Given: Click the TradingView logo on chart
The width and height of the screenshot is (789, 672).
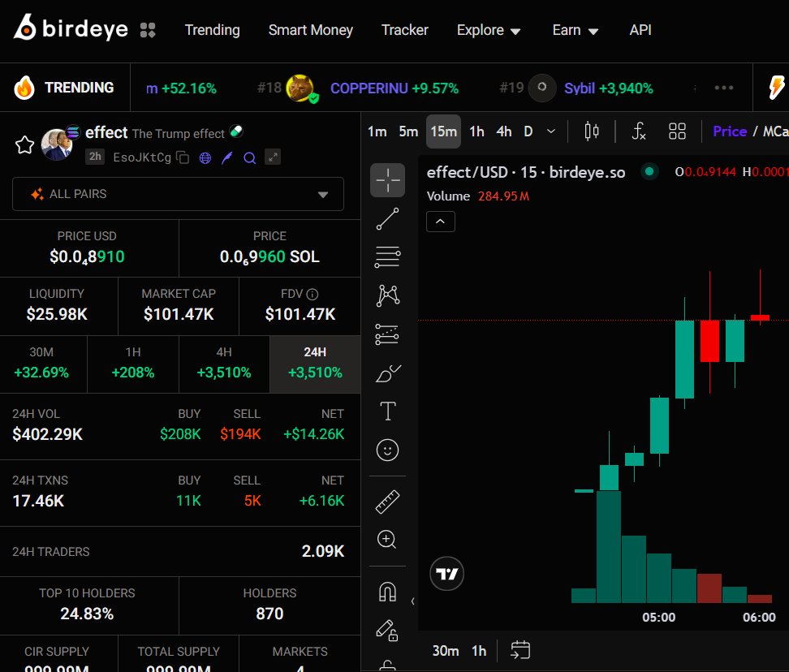Looking at the screenshot, I should pyautogui.click(x=446, y=574).
